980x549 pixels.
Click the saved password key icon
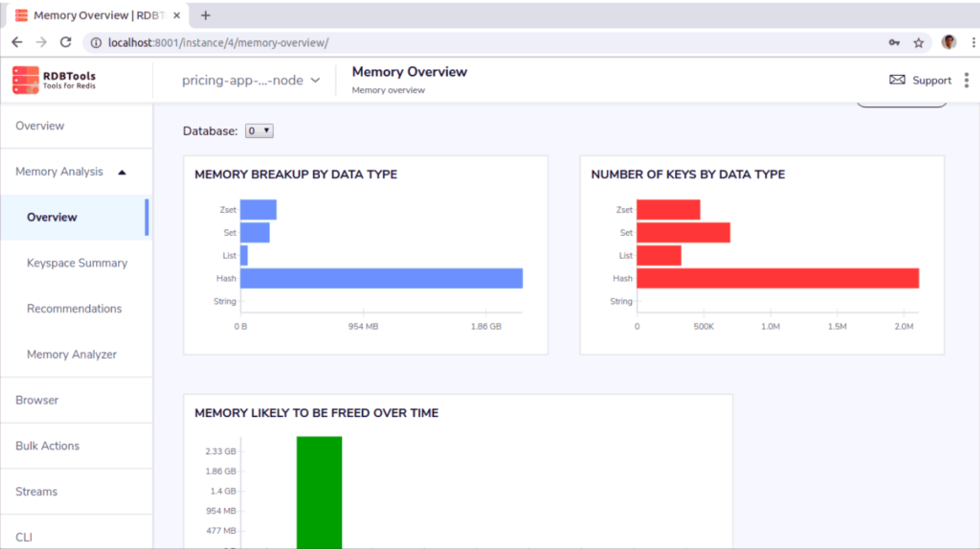(894, 43)
